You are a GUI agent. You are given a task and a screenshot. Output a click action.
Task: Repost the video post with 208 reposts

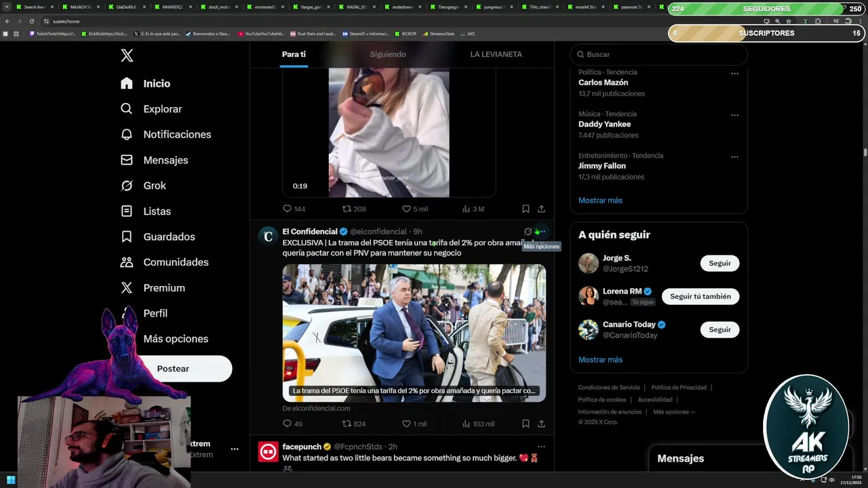(x=353, y=209)
